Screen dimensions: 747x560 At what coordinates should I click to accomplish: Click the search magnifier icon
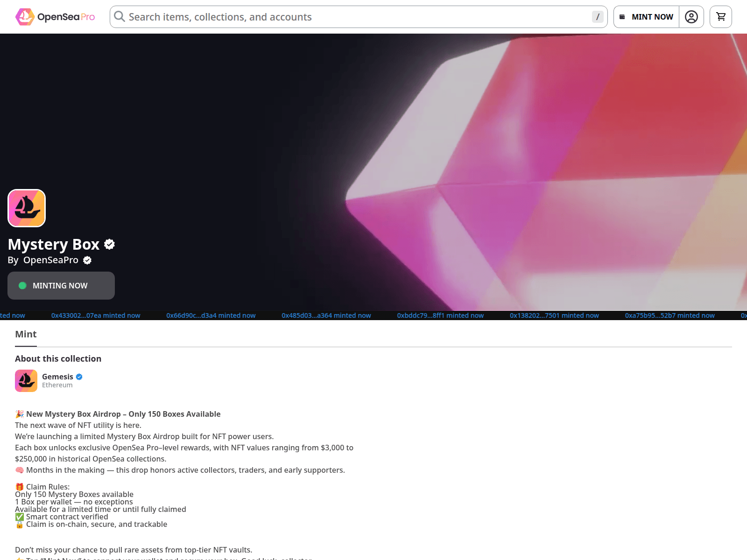pyautogui.click(x=120, y=17)
